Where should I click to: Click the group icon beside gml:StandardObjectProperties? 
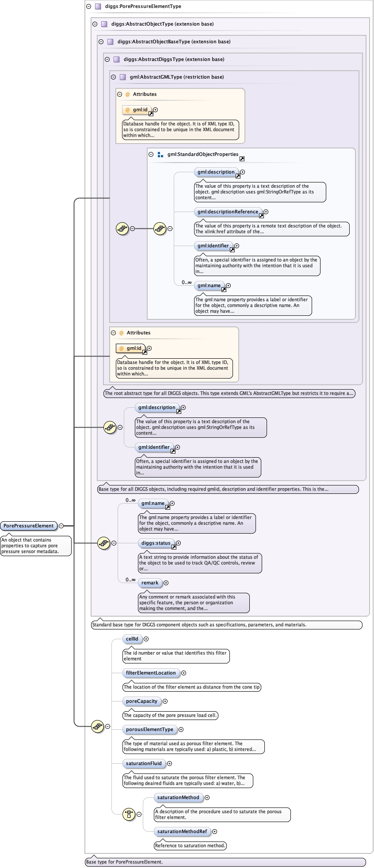point(160,155)
